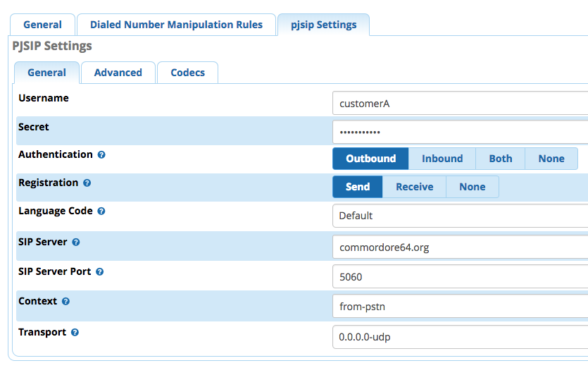Open help tooltip for Registration
The width and height of the screenshot is (588, 387).
coord(87,183)
